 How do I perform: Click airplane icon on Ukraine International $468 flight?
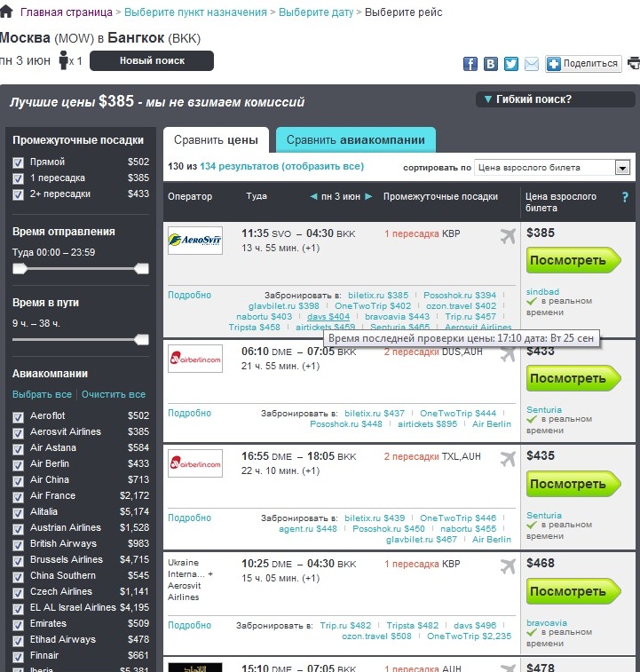coord(508,566)
